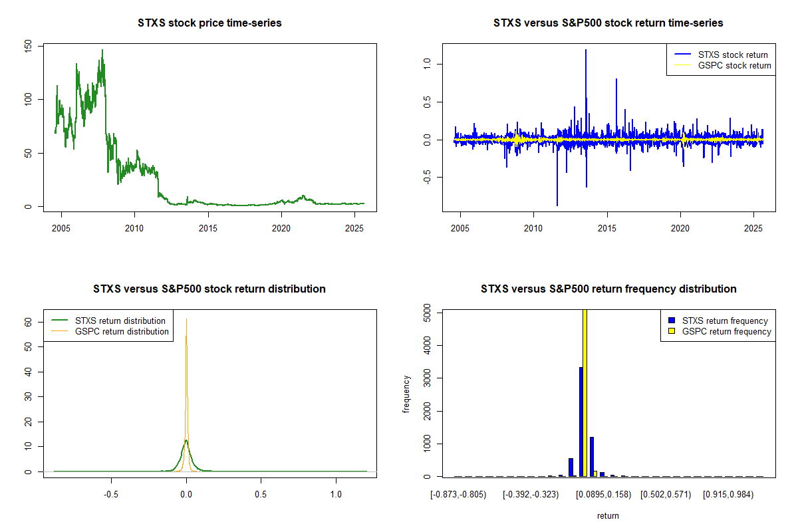Click the 'GSPC return distribution' legend label
This screenshot has width=798, height=532.
(x=122, y=331)
